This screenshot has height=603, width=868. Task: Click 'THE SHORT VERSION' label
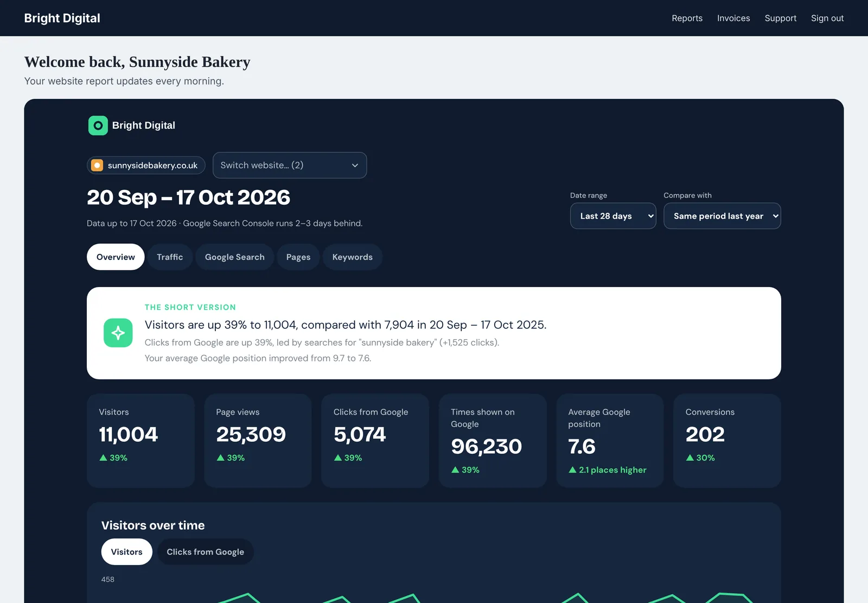(x=190, y=307)
